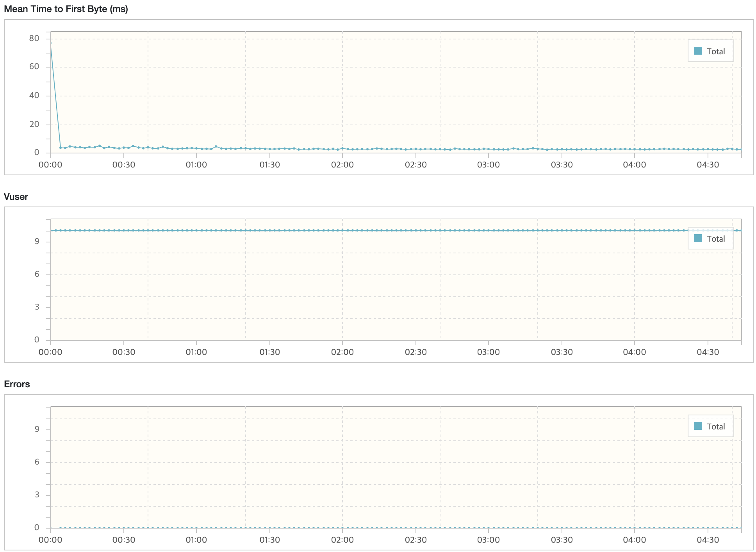
Task: Click the 80 y-axis label in TTFB chart
Action: 34,38
